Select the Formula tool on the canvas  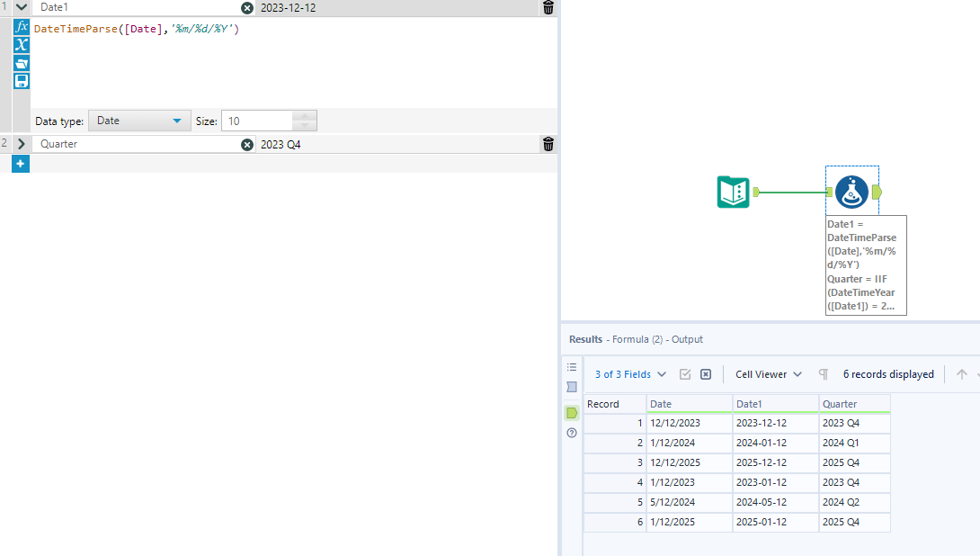[851, 192]
